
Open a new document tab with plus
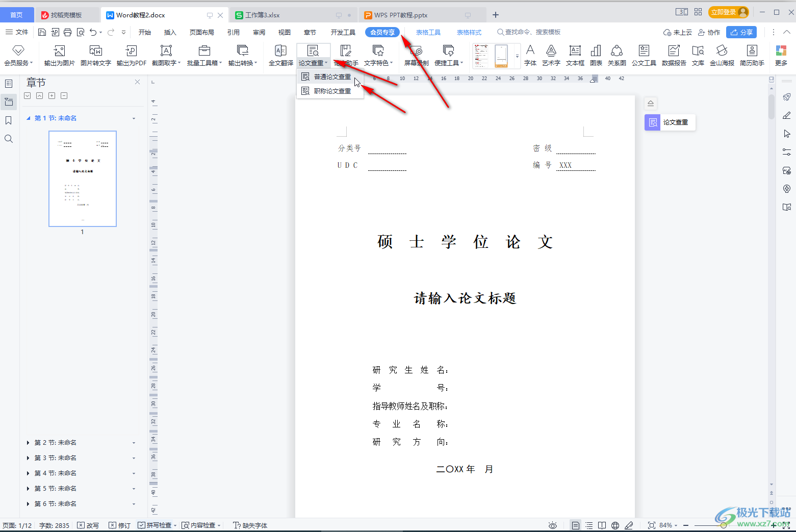(x=496, y=15)
